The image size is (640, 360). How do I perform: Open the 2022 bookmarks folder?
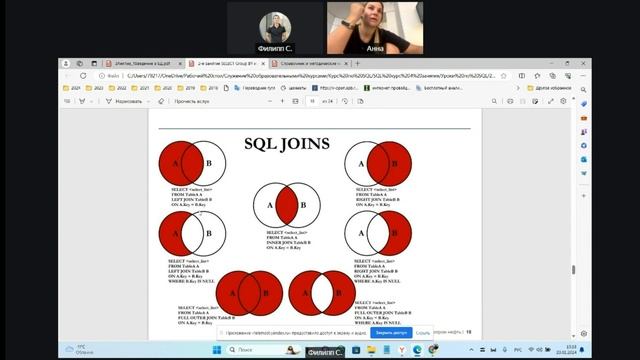(118, 88)
